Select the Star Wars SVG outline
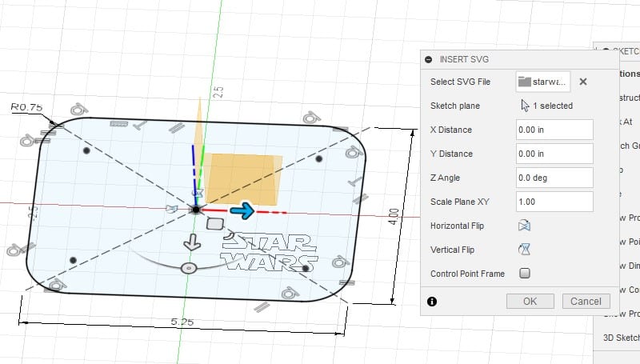The height and width of the screenshot is (364, 640). click(269, 252)
